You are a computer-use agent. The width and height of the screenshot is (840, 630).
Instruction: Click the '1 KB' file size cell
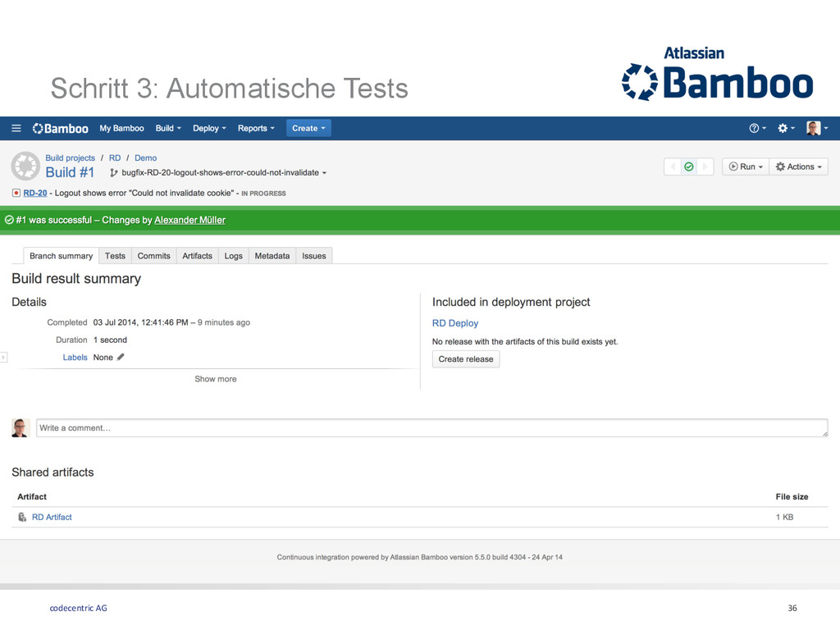click(784, 517)
